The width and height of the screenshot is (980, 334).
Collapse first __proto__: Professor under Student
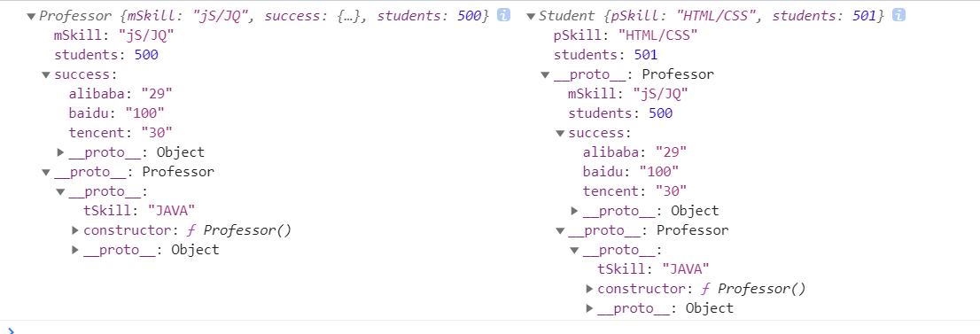pyautogui.click(x=545, y=75)
